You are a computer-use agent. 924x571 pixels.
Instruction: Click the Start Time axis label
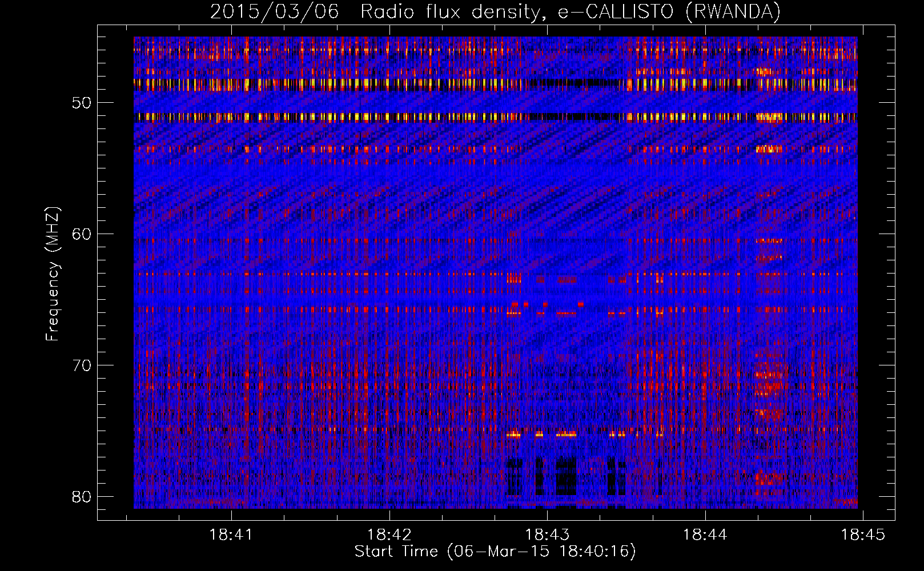coord(495,552)
